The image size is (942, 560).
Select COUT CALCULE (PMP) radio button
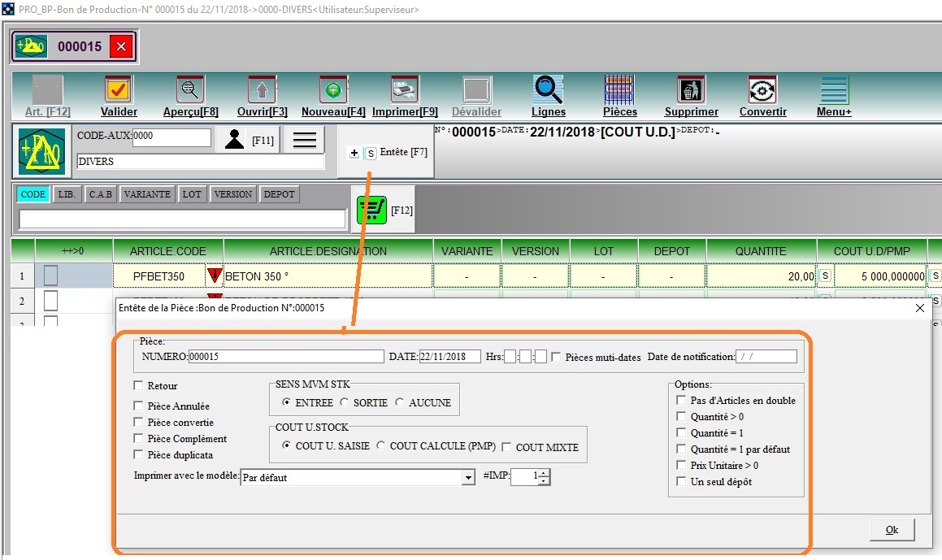[381, 446]
